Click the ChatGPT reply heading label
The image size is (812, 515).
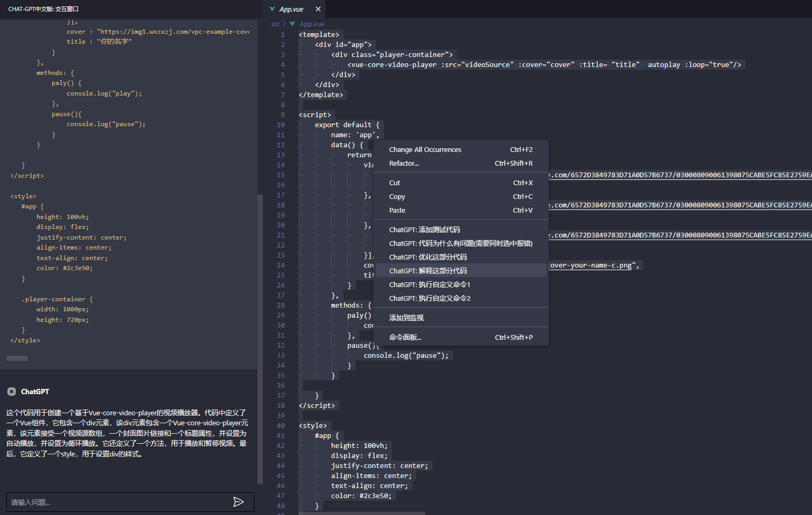[35, 392]
